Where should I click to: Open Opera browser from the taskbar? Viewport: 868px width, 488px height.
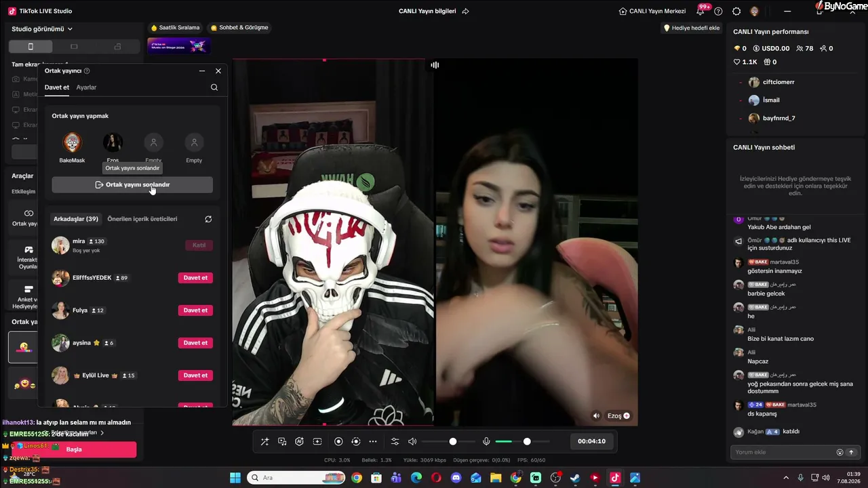[x=436, y=478]
